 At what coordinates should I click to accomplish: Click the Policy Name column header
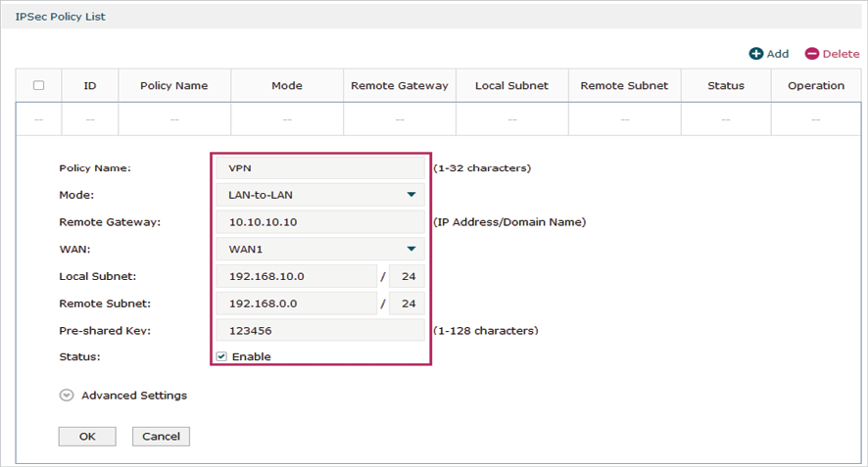[x=174, y=85]
